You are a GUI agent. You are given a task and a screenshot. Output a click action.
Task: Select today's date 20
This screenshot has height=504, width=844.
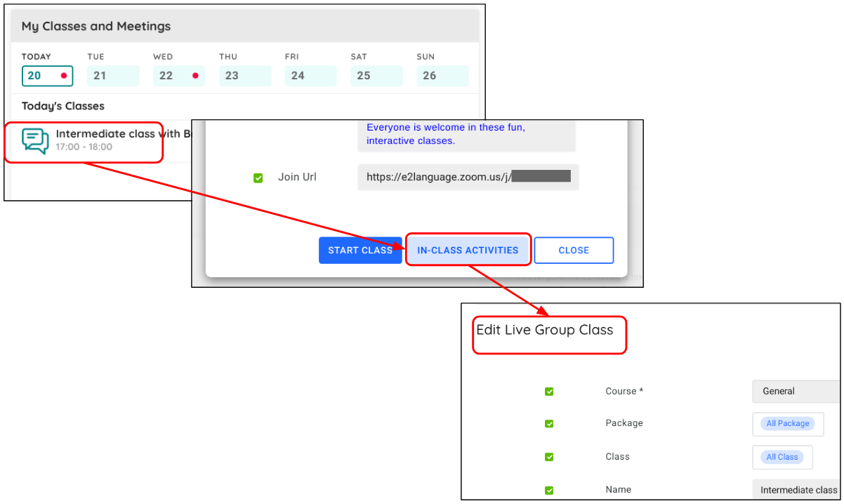(x=47, y=76)
